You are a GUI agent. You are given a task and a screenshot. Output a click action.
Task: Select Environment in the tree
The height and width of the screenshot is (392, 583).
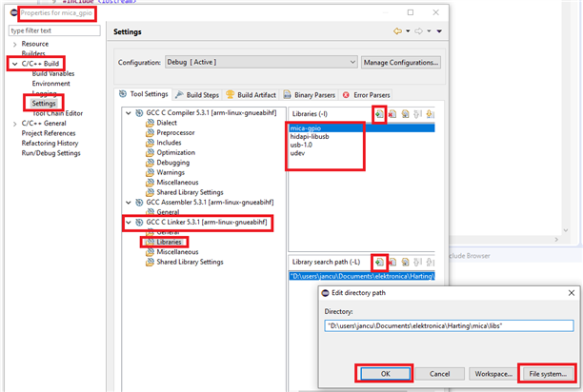[50, 84]
